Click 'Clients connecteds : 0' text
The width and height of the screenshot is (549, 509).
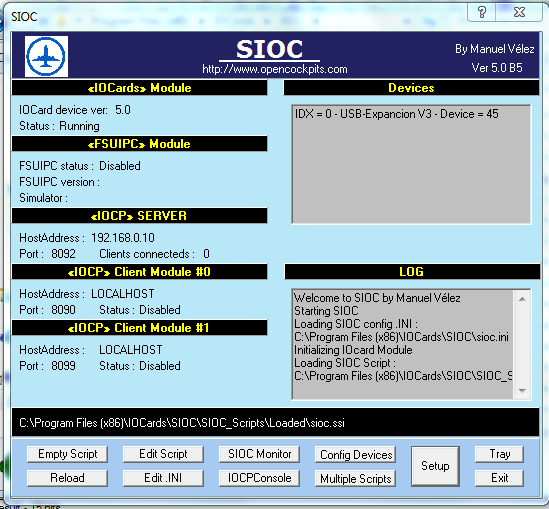154,254
